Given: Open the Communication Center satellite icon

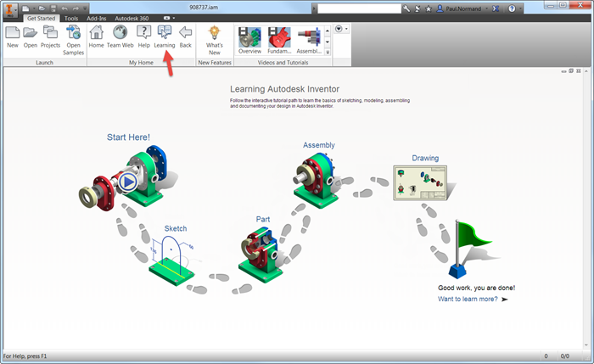Looking at the screenshot, I should point(417,8).
